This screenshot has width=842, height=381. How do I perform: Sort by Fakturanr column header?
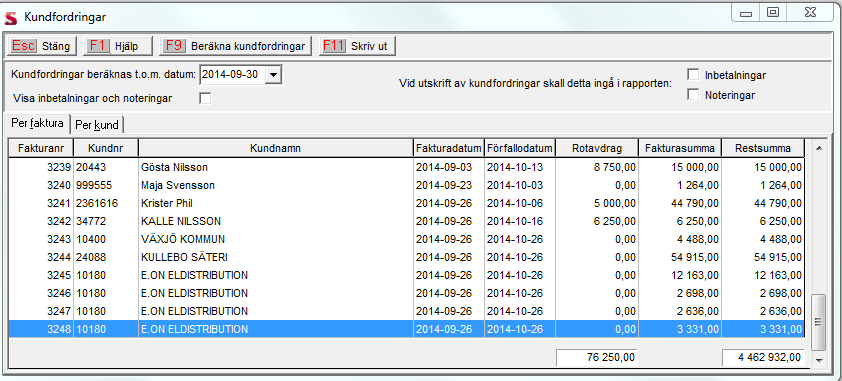pyautogui.click(x=41, y=148)
